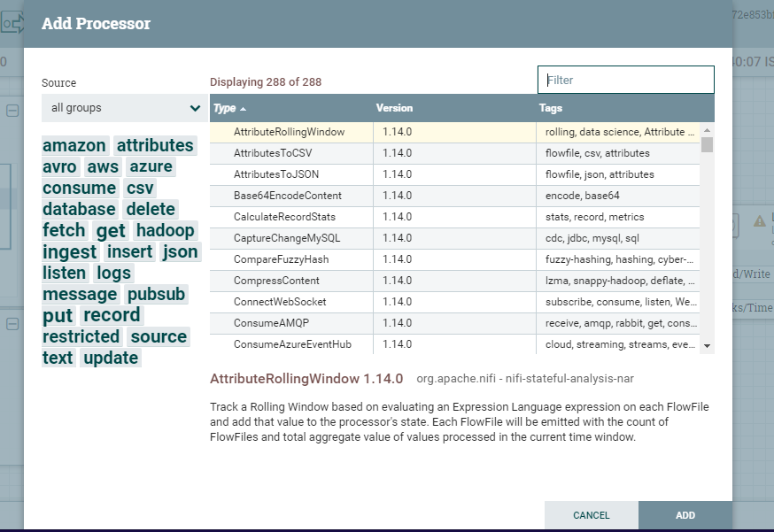Screen dimensions: 774x532
Task: Filter by the 'aws' tag
Action: [103, 166]
